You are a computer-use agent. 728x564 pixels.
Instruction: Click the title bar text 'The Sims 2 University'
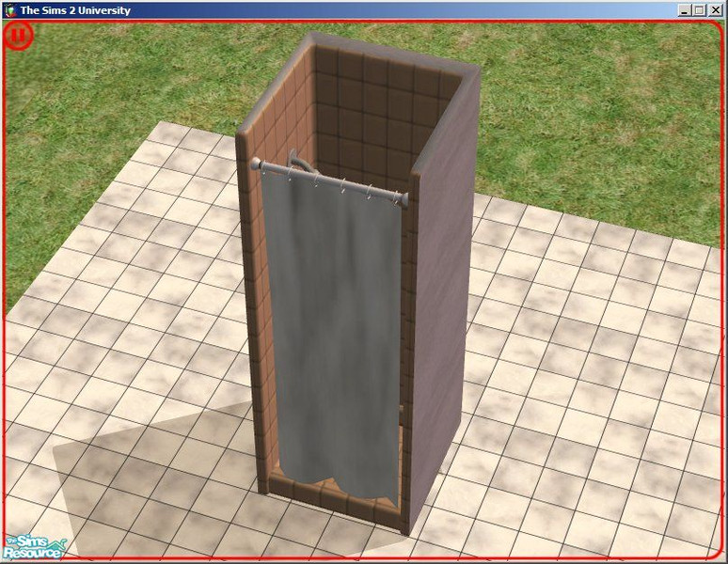tap(75, 10)
